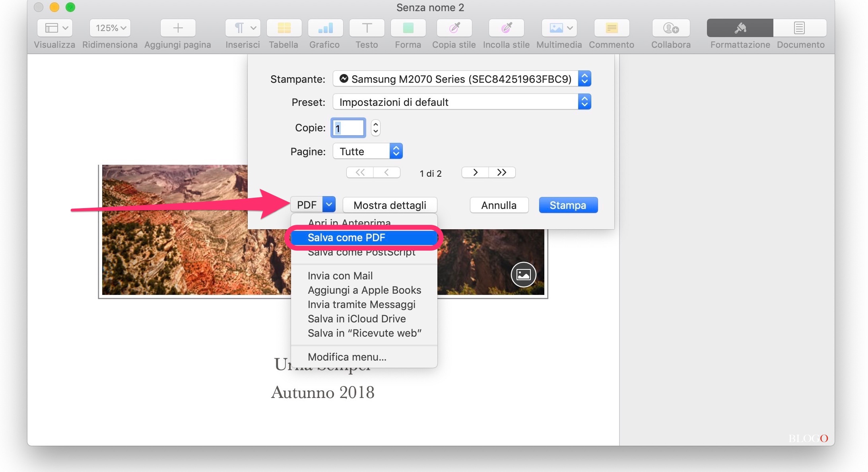Go to first preview page
The height and width of the screenshot is (472, 868).
tap(360, 172)
